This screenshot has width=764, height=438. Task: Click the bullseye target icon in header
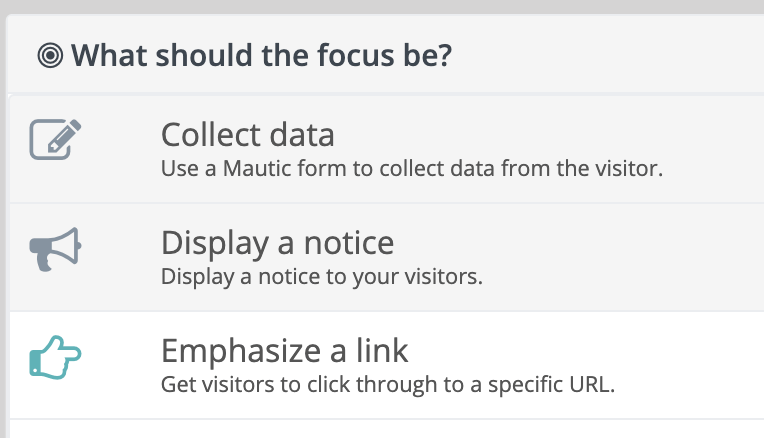click(x=50, y=55)
